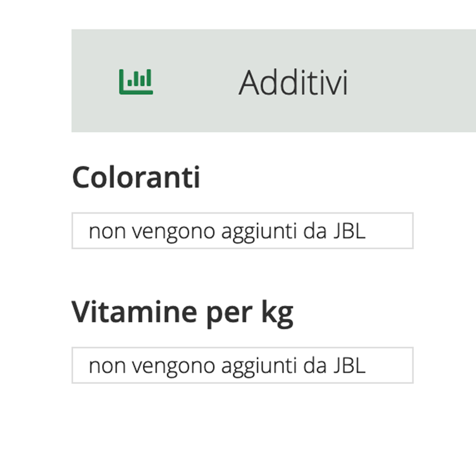Collapse the Coloranti field area
Image resolution: width=476 pixels, height=476 pixels.
243,230
